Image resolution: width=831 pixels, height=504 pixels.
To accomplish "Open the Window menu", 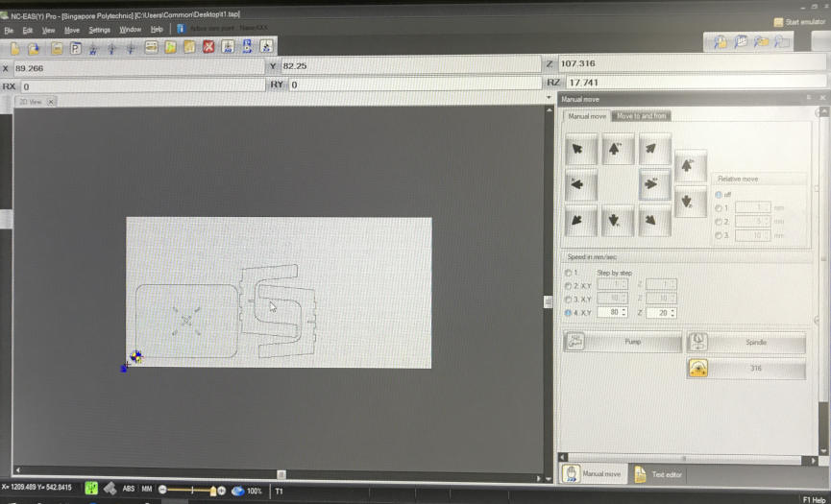I will click(131, 30).
